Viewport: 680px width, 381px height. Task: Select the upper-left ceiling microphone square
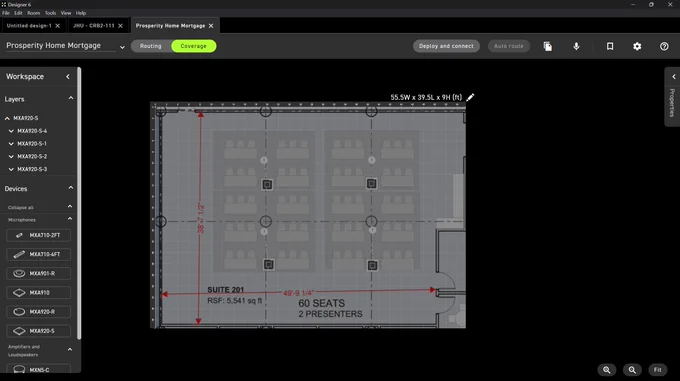tap(267, 185)
